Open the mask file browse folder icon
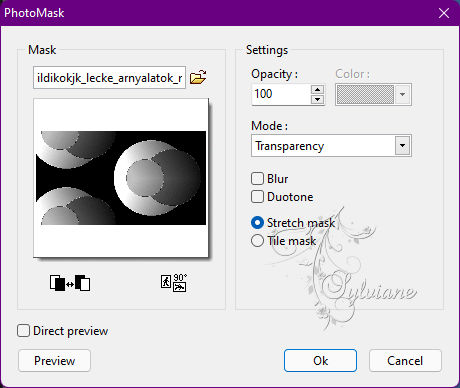Viewport: 460px width, 388px height. (x=198, y=77)
